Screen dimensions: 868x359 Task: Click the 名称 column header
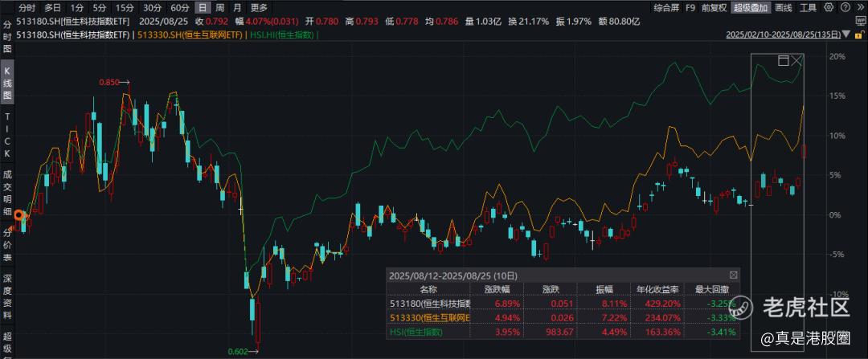click(428, 289)
